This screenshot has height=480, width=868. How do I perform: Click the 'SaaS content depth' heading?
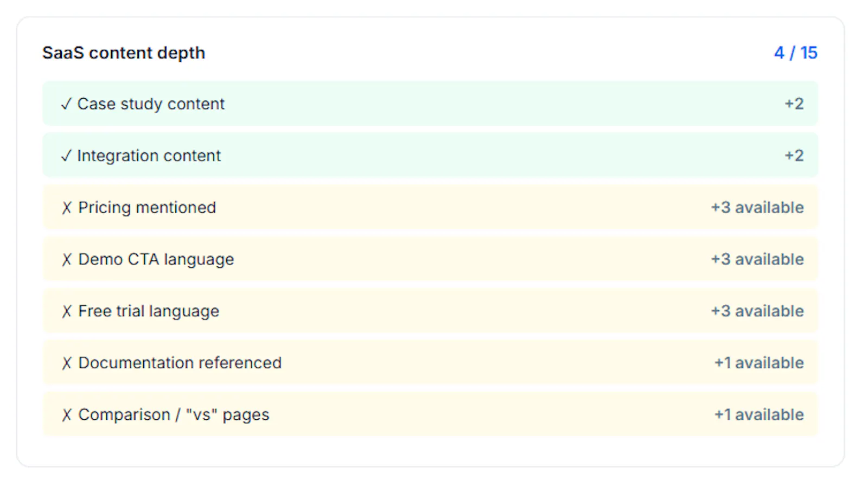[x=124, y=53]
